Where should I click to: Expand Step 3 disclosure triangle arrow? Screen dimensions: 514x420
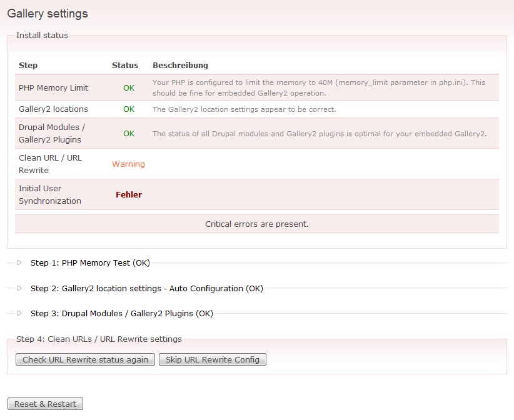19,313
